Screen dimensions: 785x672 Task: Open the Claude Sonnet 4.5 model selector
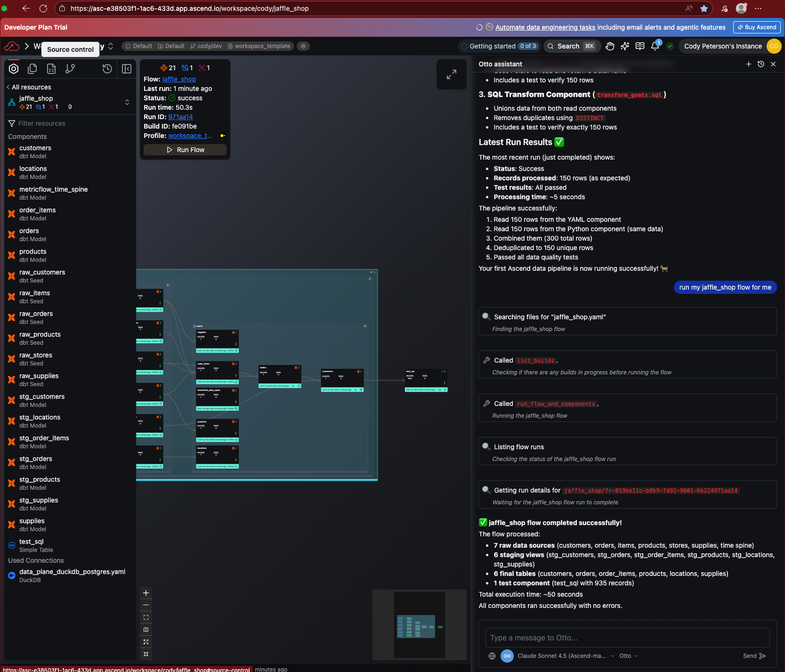click(x=564, y=656)
